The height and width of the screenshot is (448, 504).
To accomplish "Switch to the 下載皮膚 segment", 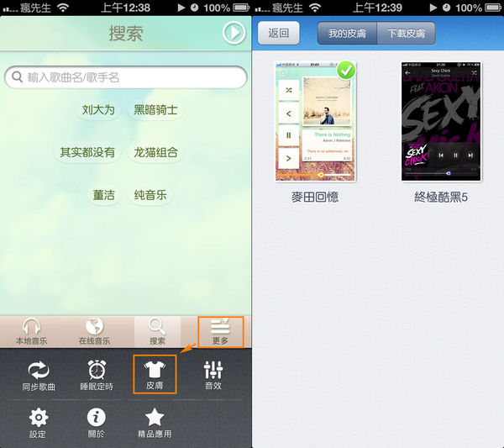I will coord(406,34).
